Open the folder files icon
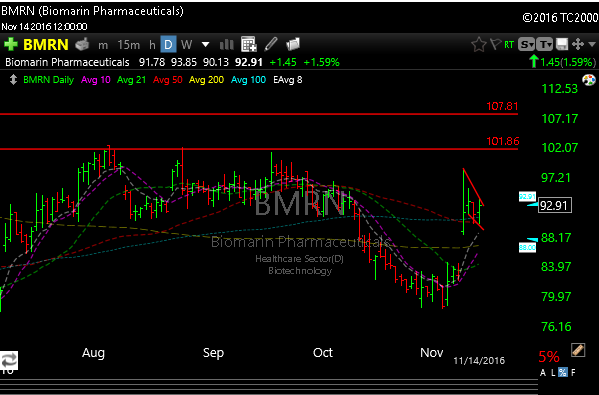This screenshot has width=599, height=395. coord(293,44)
